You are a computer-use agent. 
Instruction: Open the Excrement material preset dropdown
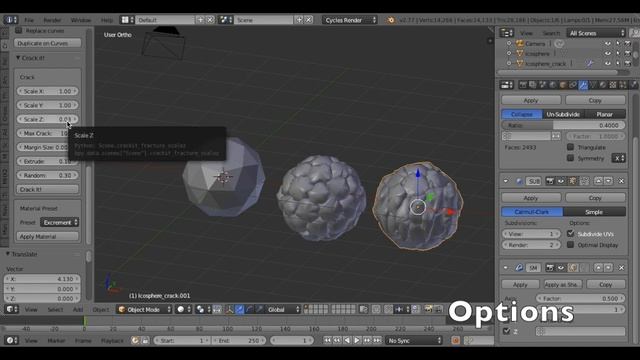pos(60,222)
